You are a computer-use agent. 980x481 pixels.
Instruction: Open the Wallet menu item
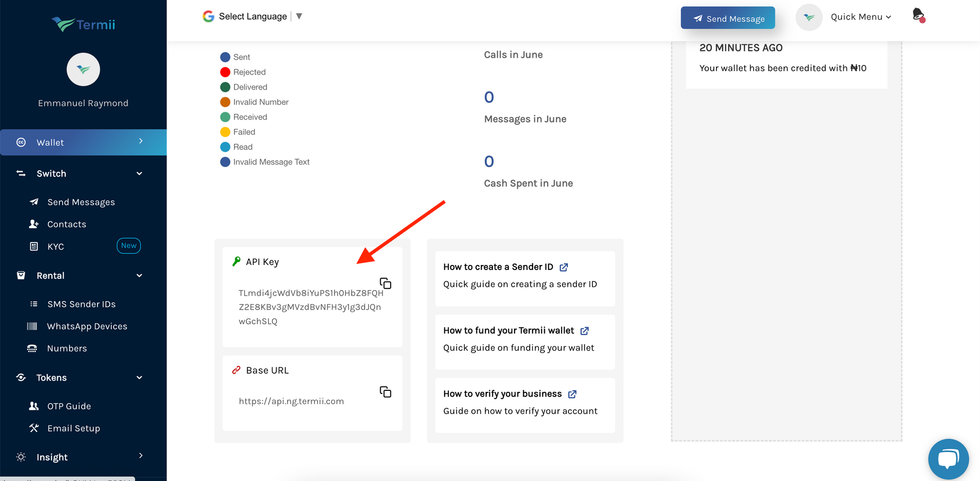point(49,142)
